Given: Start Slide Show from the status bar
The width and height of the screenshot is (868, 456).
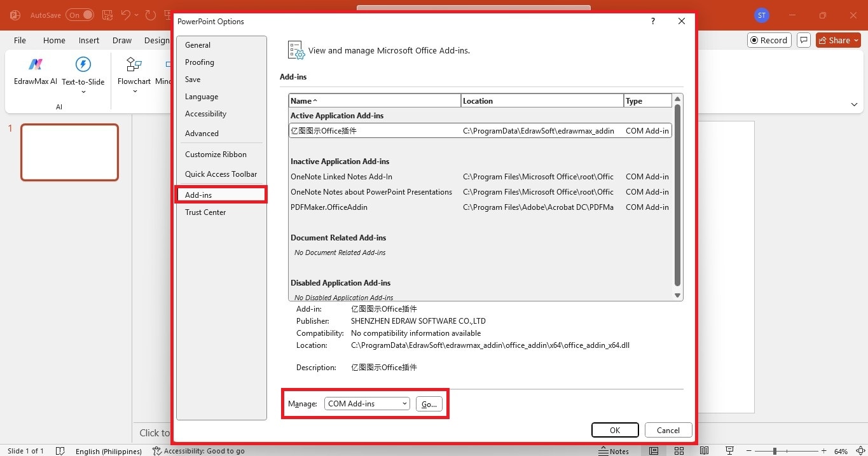Looking at the screenshot, I should click(x=730, y=451).
